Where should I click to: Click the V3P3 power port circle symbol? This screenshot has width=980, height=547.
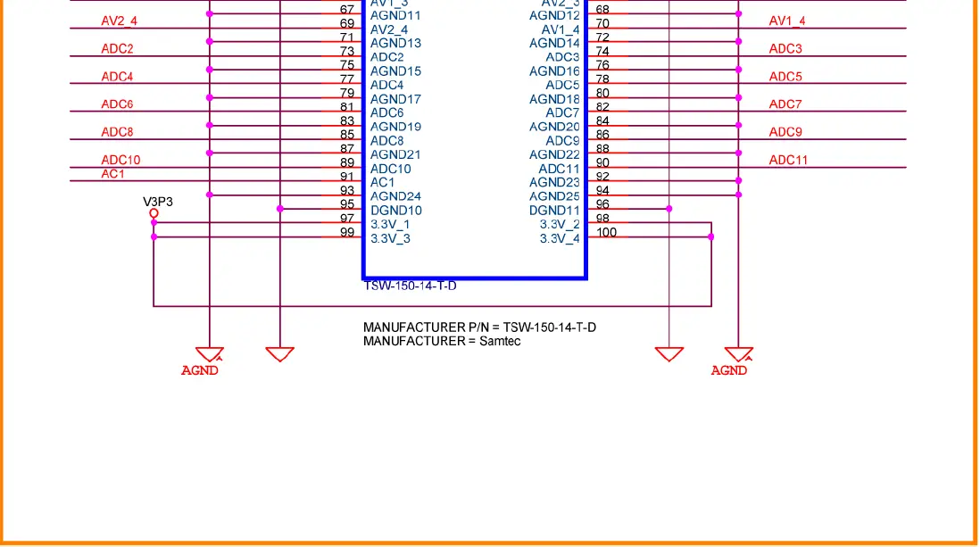coord(154,213)
